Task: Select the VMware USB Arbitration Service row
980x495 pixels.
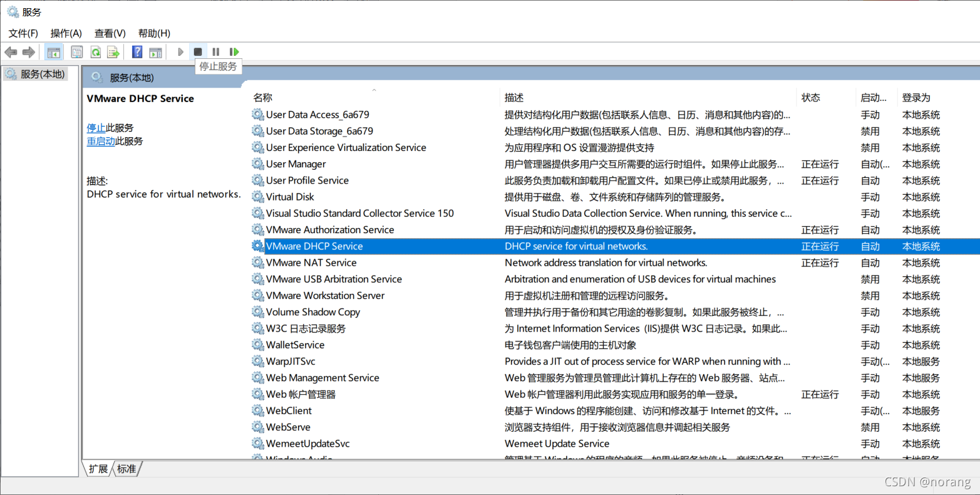Action: [x=615, y=279]
